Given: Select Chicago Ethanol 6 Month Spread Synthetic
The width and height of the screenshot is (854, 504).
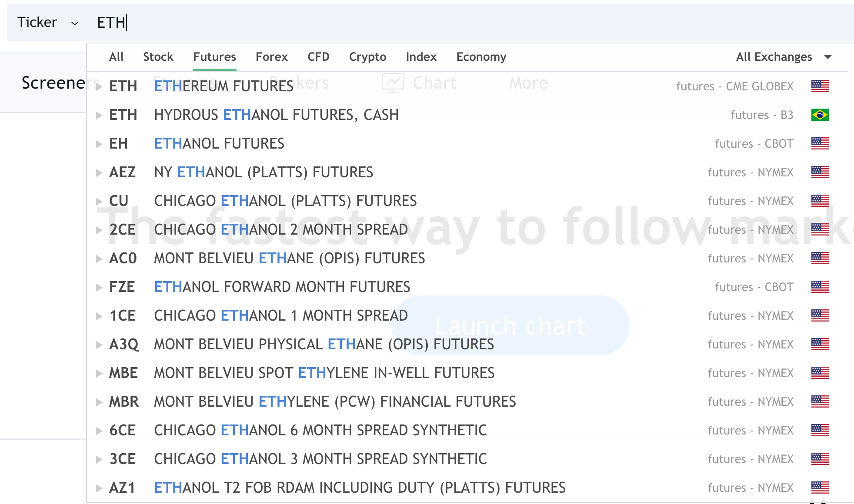Looking at the screenshot, I should coord(320,430).
